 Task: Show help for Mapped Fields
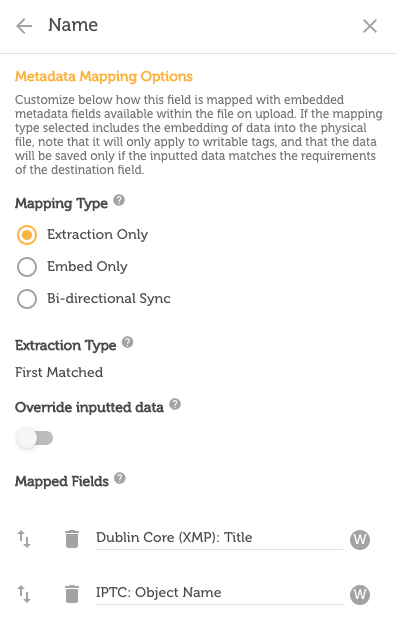pyautogui.click(x=120, y=478)
